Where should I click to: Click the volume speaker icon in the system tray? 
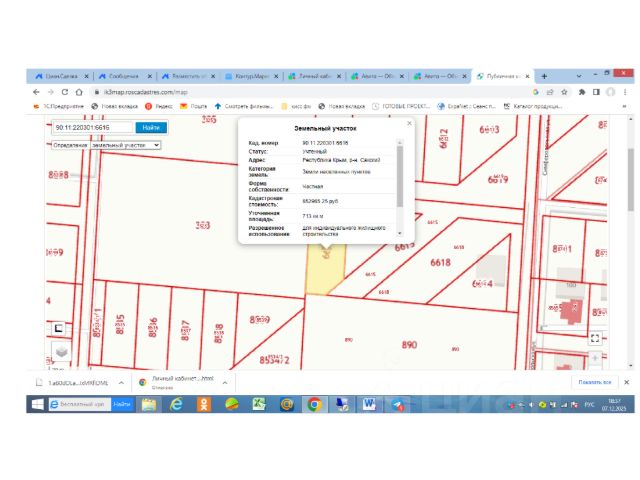pyautogui.click(x=531, y=405)
